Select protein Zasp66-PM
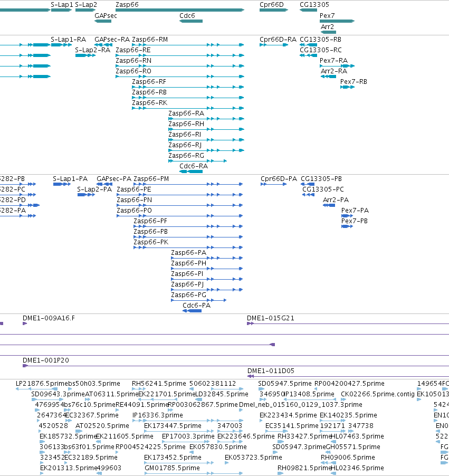Image resolution: width=449 pixels, height=476 pixels. pyautogui.click(x=188, y=184)
